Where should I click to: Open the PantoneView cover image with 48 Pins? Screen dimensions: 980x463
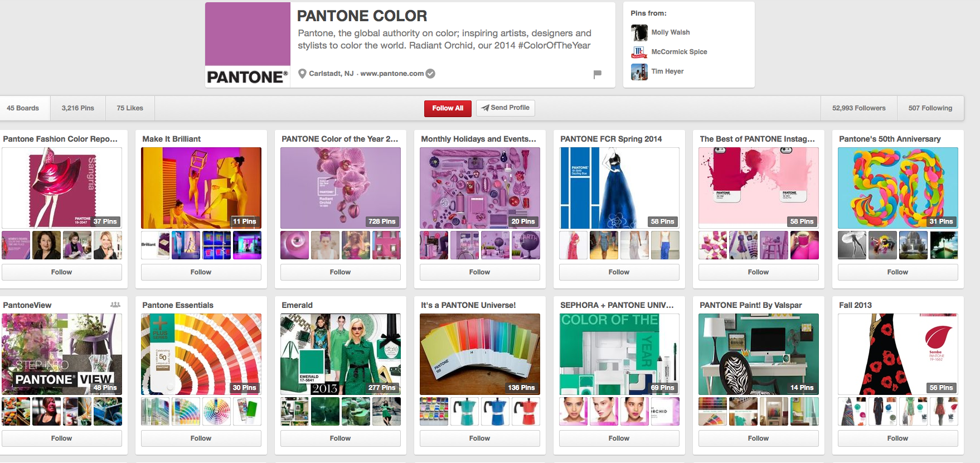click(x=62, y=354)
